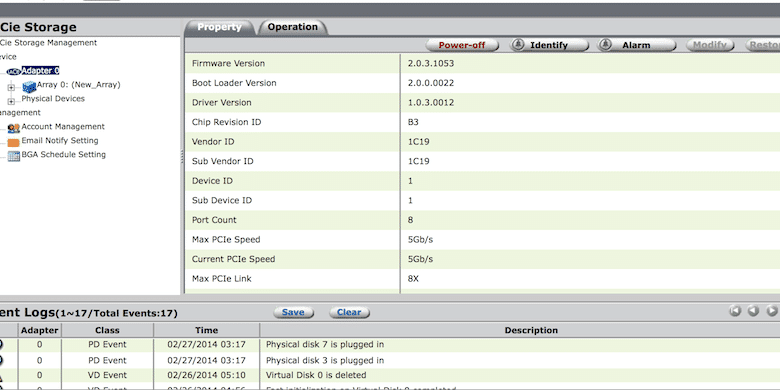780x390 pixels.
Task: Click the bell icon on Identify button
Action: tap(518, 45)
